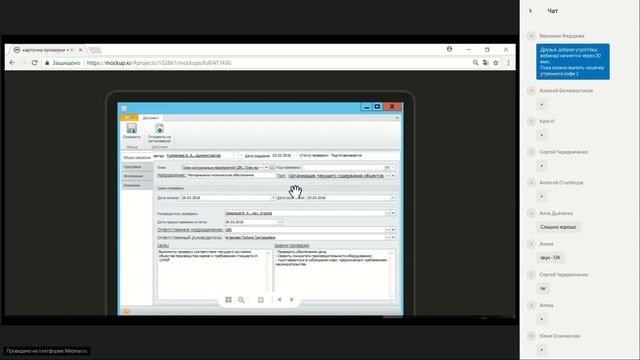Bookmark the page with the star icon
Viewport: 640px width, 360px height.
tap(496, 63)
